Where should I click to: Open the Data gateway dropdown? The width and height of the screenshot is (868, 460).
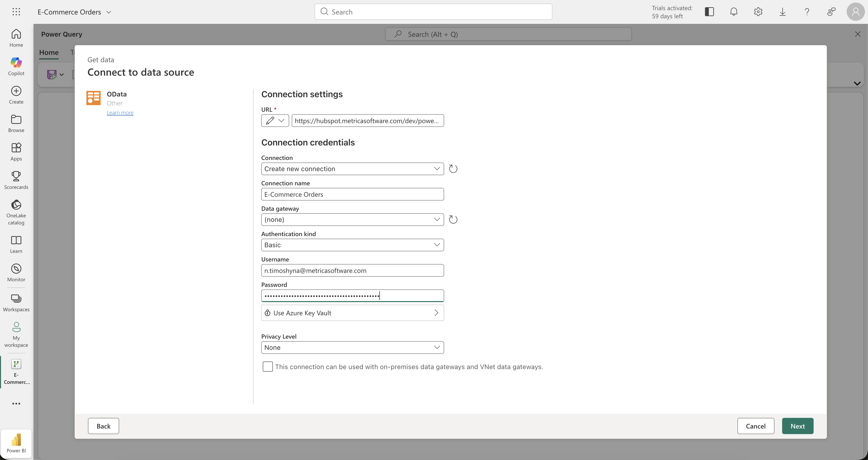352,220
